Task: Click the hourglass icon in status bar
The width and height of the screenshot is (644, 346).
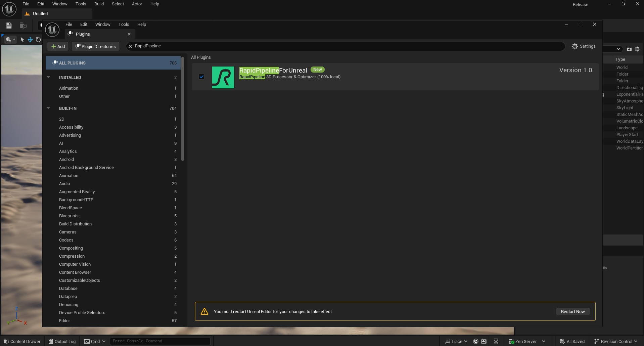Action: point(496,341)
